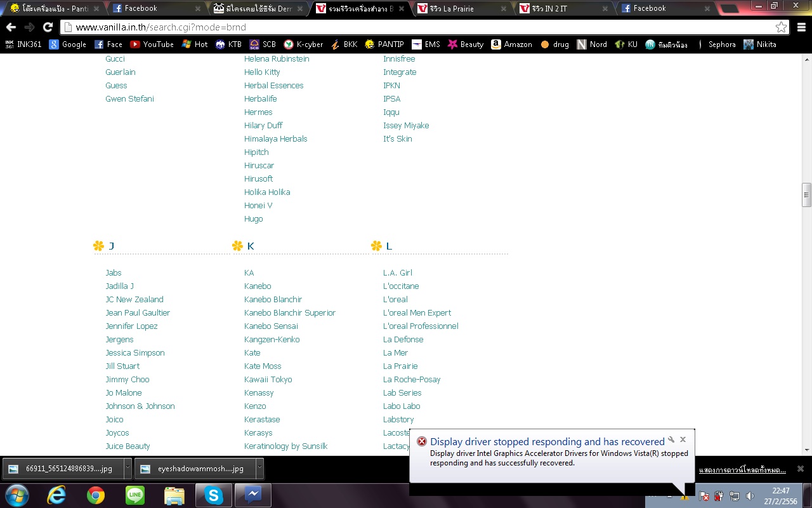This screenshot has width=812, height=508.
Task: Switch to Pantip tab
Action: [54, 8]
